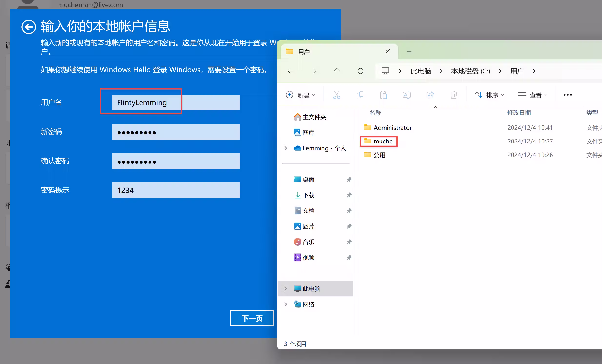Viewport: 602px width, 364px height.
Task: Add a new Explorer tab
Action: [409, 52]
